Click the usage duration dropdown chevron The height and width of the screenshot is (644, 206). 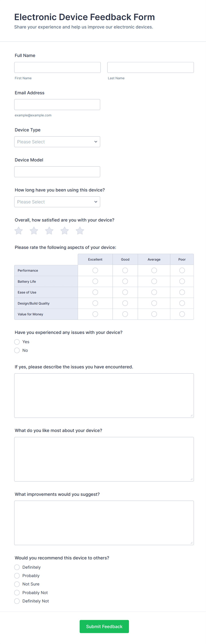[95, 202]
